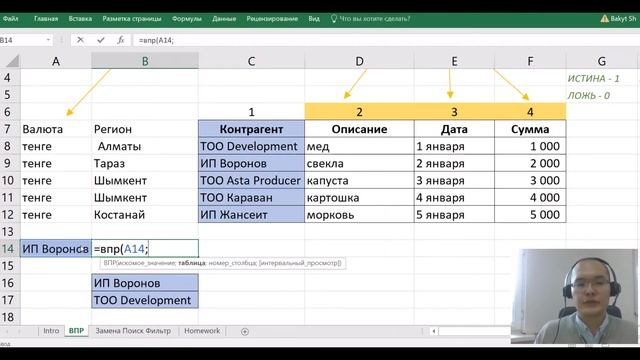The height and width of the screenshot is (360, 640).
Task: Select column G header
Action: pyautogui.click(x=602, y=61)
